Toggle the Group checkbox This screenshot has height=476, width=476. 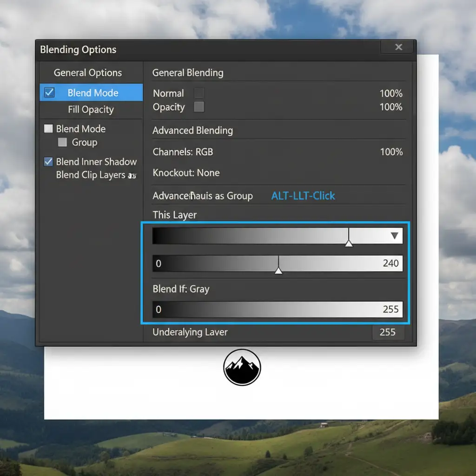click(62, 142)
